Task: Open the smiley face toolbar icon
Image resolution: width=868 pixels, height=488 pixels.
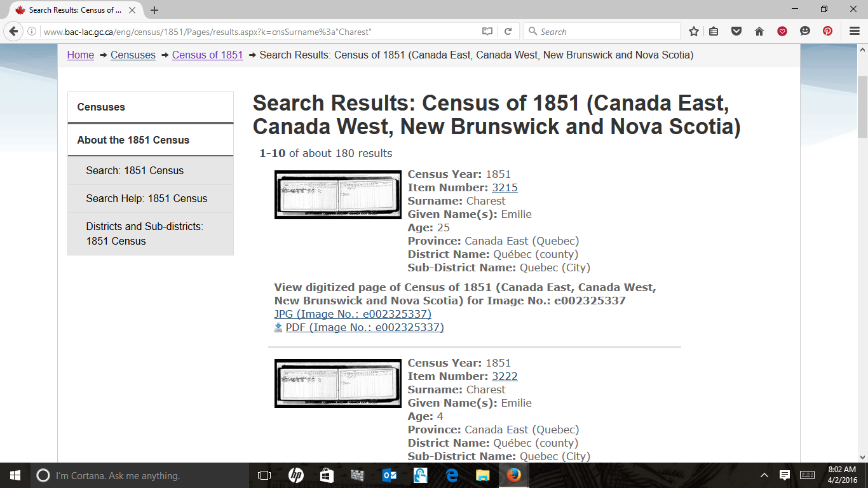Action: pos(805,31)
